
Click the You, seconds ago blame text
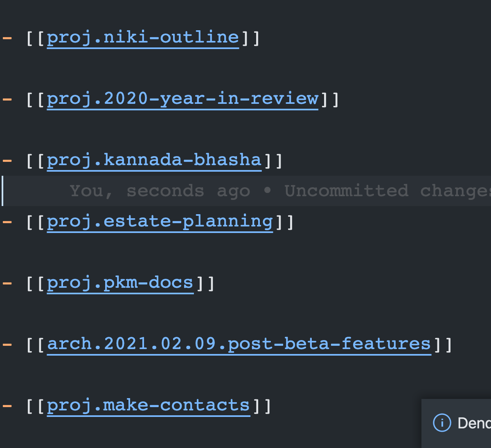160,190
